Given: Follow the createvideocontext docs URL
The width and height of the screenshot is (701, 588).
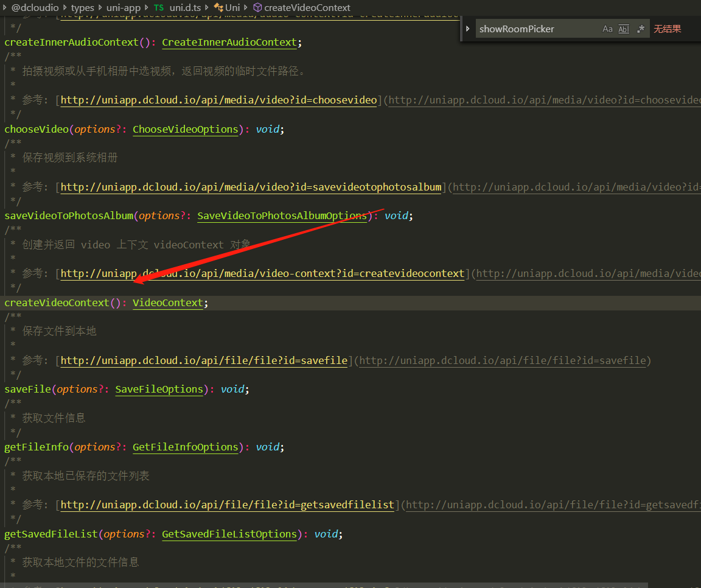Looking at the screenshot, I should (262, 274).
